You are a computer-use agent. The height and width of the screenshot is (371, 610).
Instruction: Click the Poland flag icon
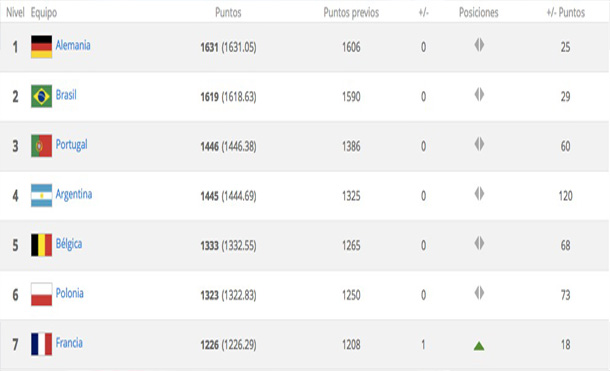pos(42,294)
